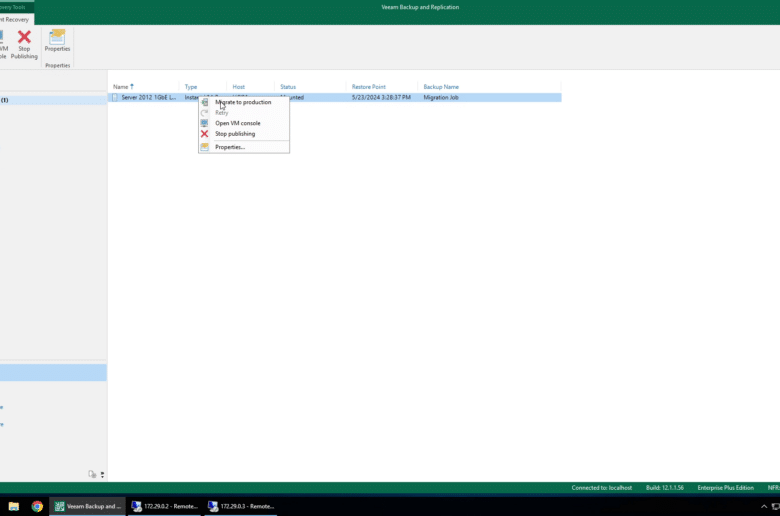Show hidden system tray icons
This screenshot has height=516, width=780.
764,507
